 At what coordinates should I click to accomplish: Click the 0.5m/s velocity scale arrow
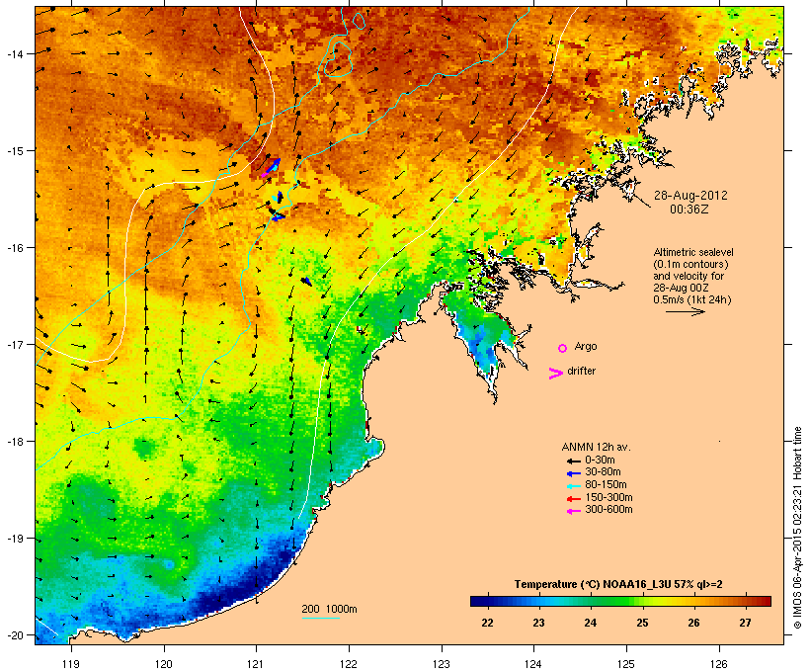click(686, 311)
